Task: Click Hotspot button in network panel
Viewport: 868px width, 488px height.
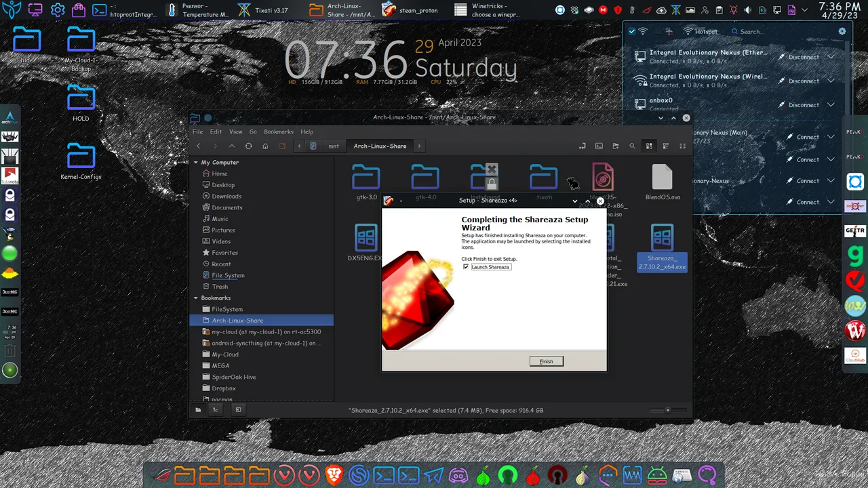Action: point(701,31)
